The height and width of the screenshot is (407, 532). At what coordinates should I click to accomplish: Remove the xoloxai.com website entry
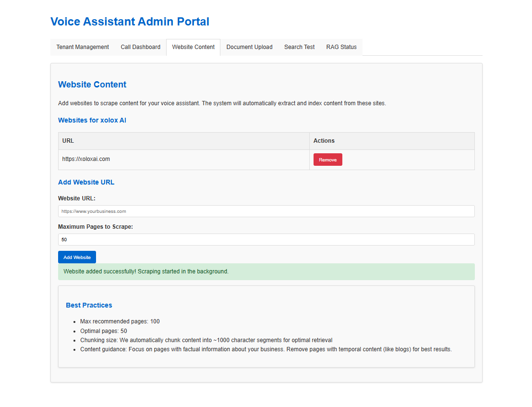pos(327,160)
